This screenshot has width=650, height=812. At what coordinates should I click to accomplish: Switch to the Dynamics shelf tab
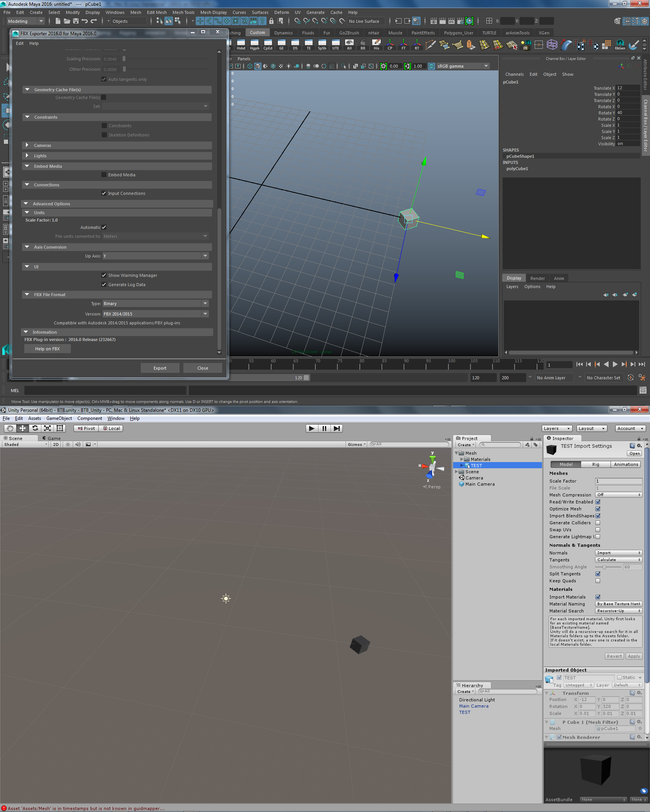(284, 33)
